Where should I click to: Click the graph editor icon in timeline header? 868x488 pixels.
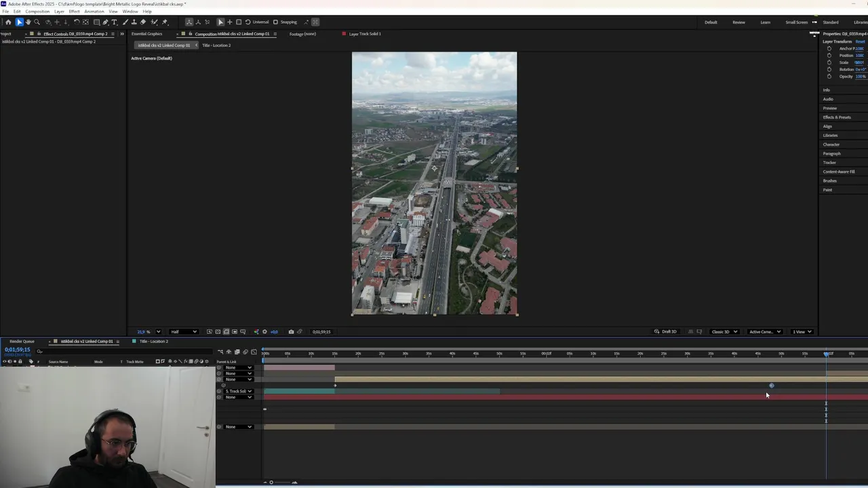click(254, 352)
